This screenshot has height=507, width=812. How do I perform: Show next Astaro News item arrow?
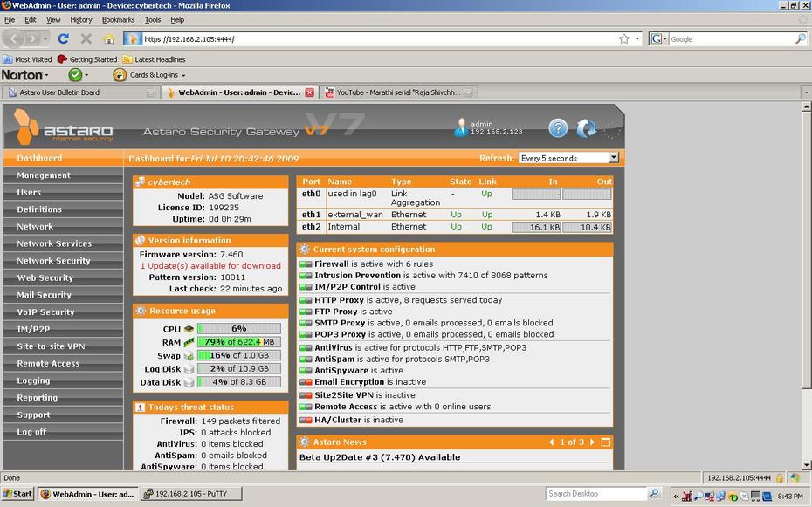coord(592,442)
